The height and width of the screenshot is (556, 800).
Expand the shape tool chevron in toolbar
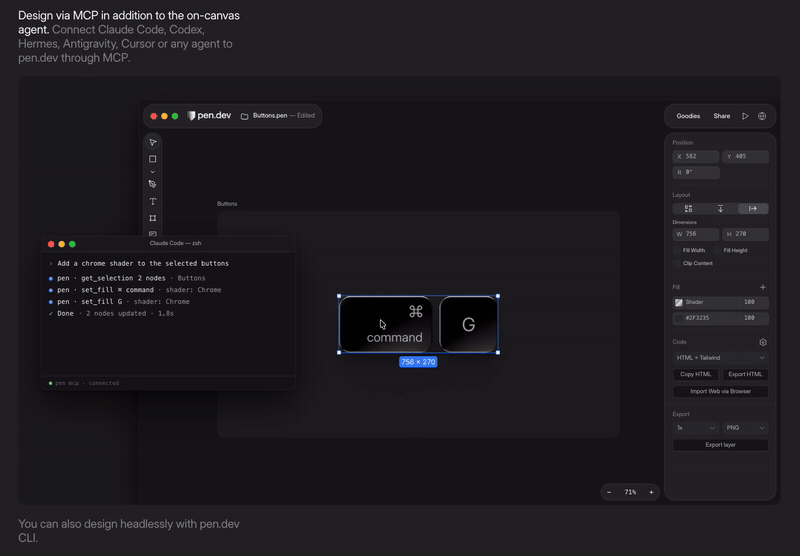(x=153, y=172)
